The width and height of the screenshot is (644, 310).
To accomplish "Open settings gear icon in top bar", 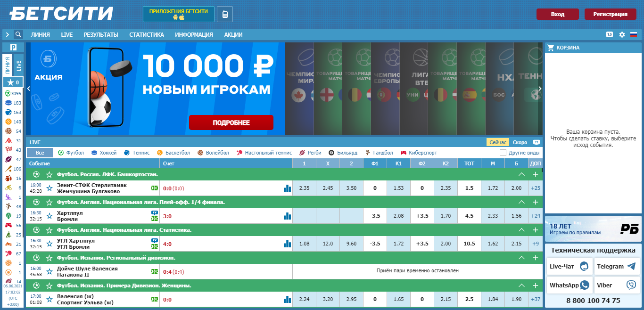I will (622, 34).
